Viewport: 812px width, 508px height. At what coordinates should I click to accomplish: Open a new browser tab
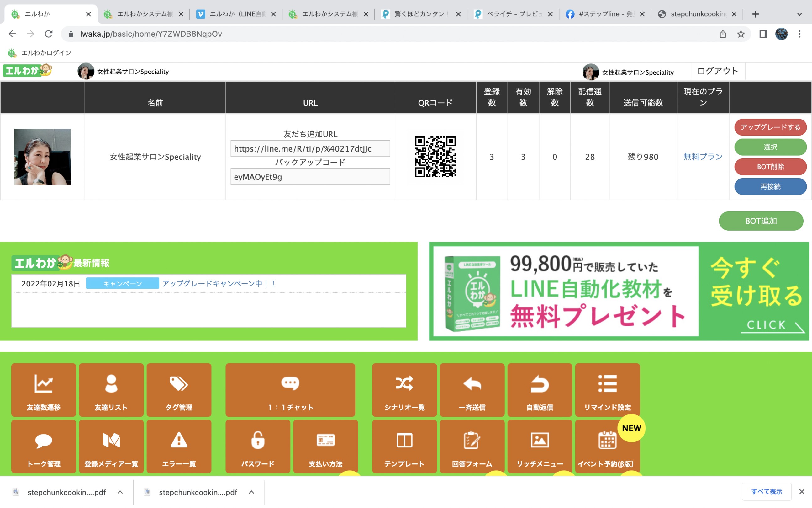pos(755,14)
